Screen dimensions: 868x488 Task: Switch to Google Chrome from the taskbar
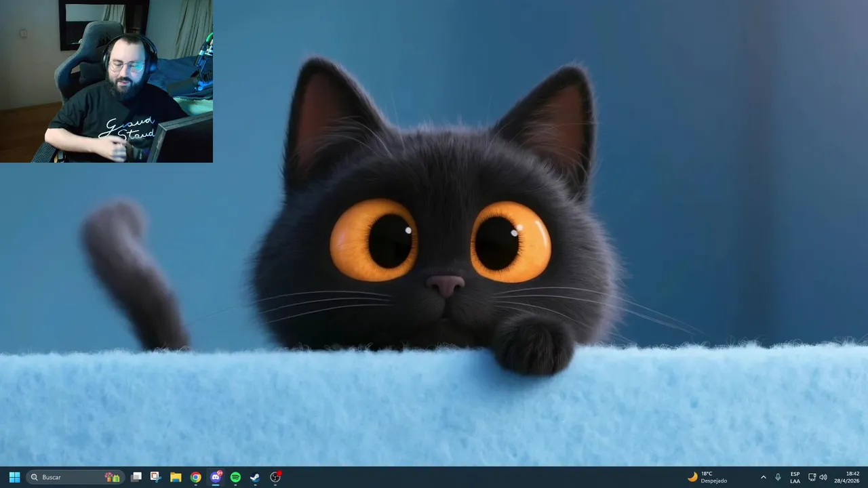[195, 477]
